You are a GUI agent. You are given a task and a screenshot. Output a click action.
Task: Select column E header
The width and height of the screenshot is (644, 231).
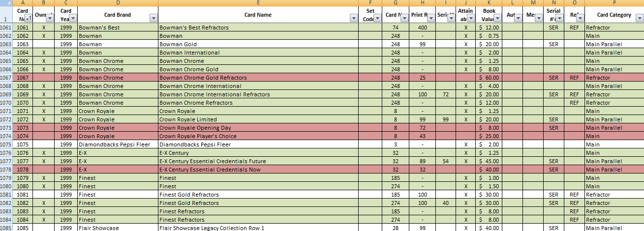pyautogui.click(x=258, y=3)
